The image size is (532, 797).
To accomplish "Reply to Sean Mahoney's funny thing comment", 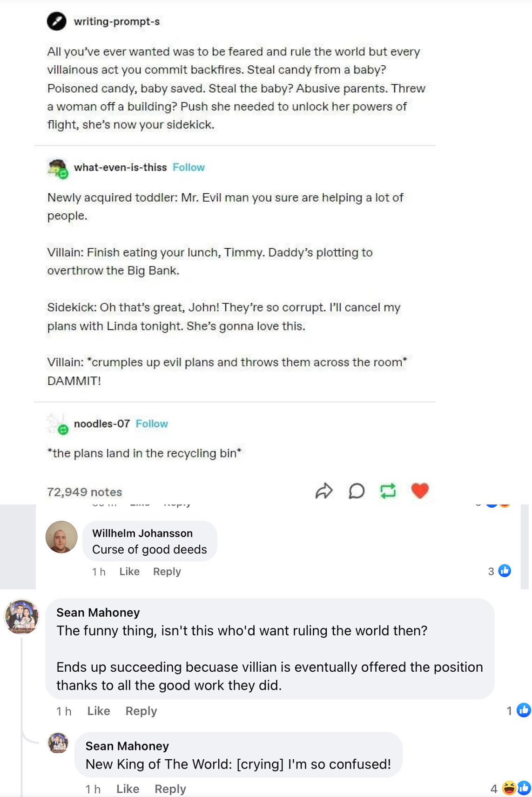I will point(141,711).
